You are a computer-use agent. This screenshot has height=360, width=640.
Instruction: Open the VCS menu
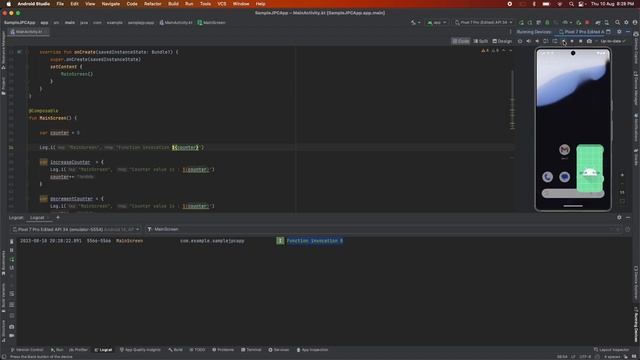coord(222,4)
